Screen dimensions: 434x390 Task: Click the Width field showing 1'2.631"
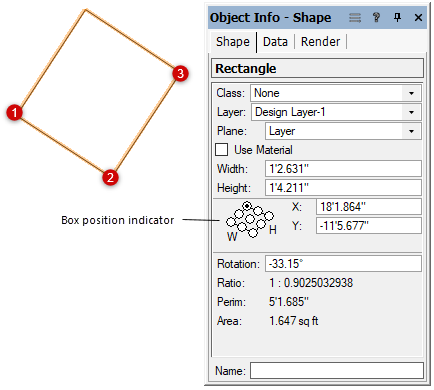pyautogui.click(x=343, y=169)
